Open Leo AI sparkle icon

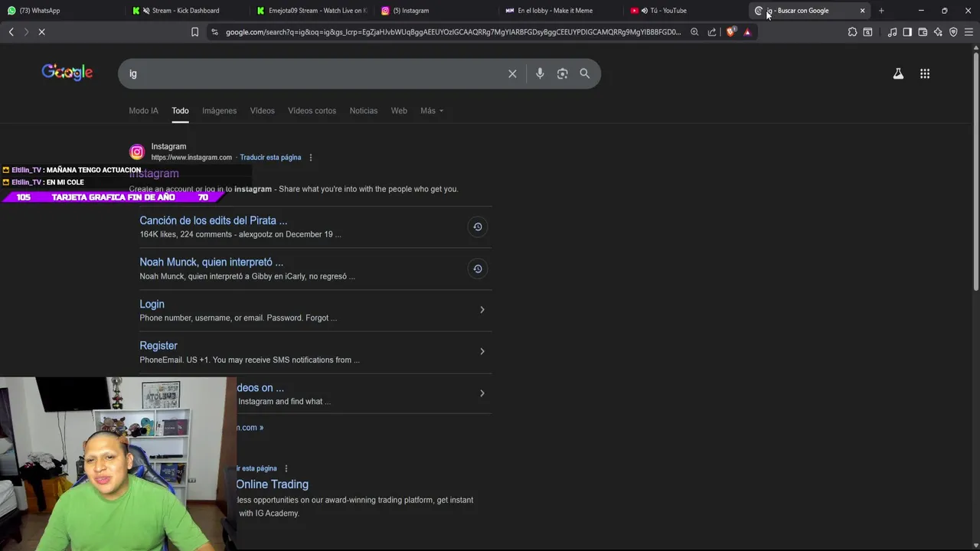[938, 32]
